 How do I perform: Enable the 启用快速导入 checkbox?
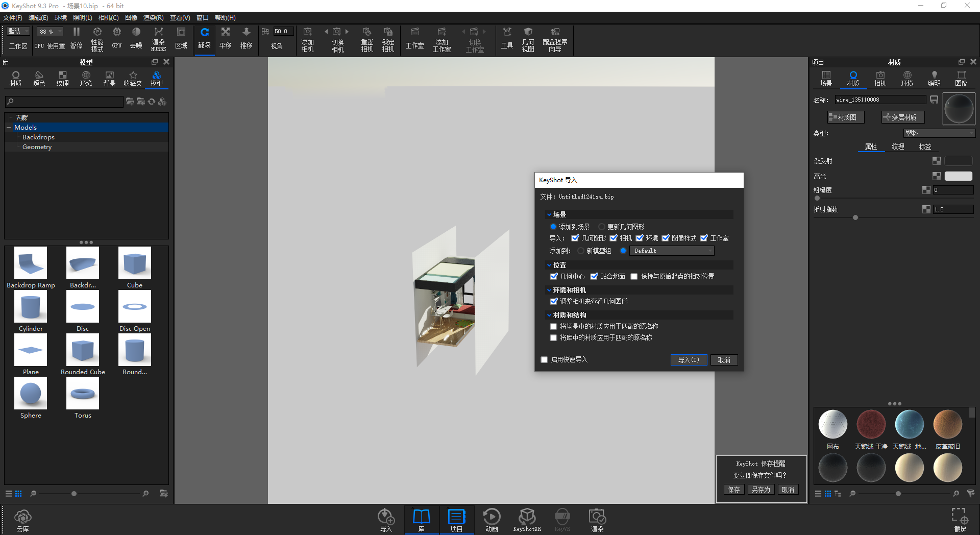(544, 359)
